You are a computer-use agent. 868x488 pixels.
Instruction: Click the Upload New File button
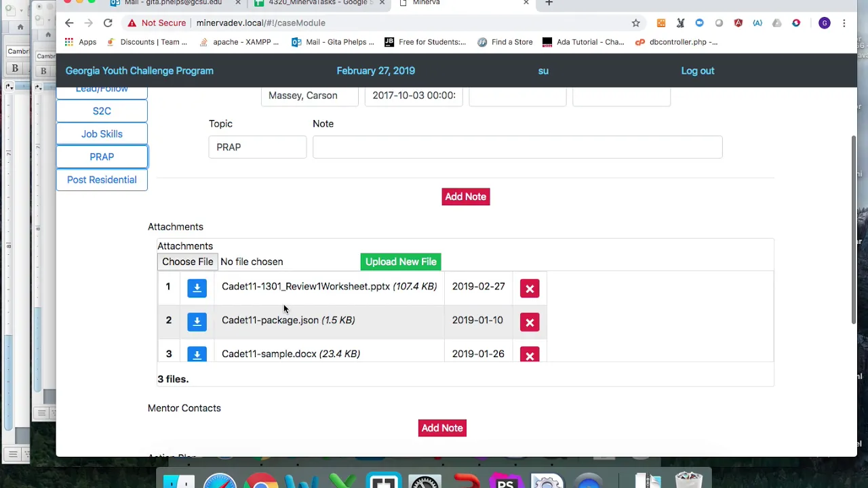point(401,262)
